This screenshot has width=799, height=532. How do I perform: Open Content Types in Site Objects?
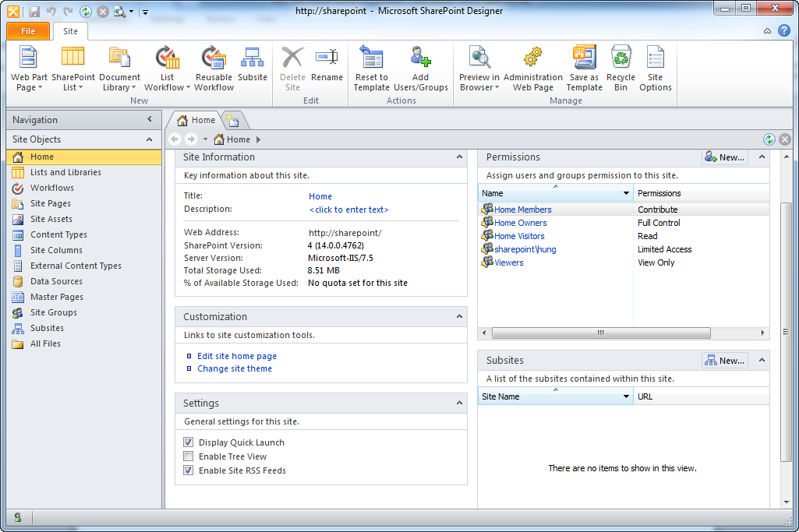83,234
